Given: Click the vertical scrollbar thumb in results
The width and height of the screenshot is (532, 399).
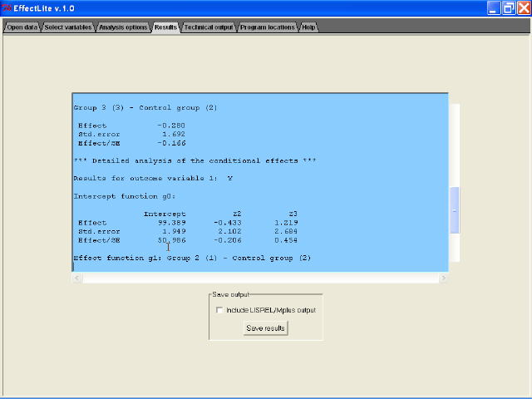Looking at the screenshot, I should [454, 210].
